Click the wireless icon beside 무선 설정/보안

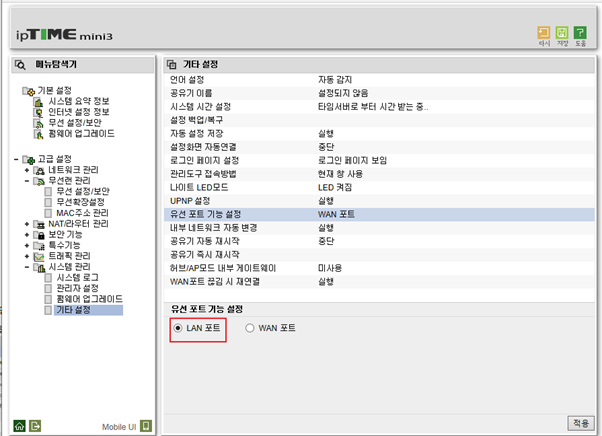pos(38,124)
